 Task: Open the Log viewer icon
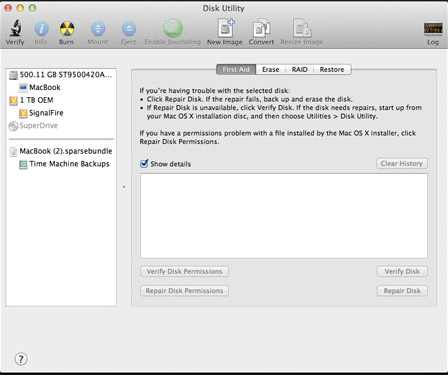[x=433, y=29]
